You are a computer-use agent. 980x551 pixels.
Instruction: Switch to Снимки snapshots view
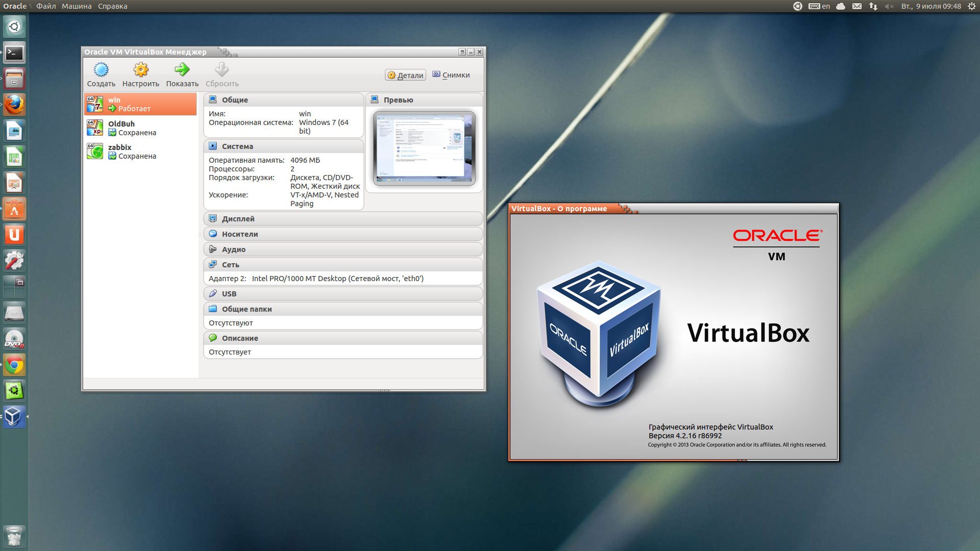click(x=451, y=75)
